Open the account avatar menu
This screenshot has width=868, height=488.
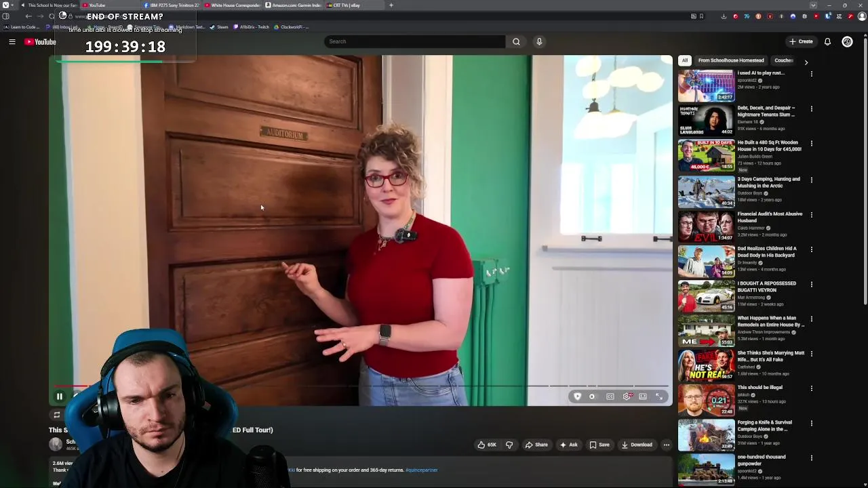847,41
